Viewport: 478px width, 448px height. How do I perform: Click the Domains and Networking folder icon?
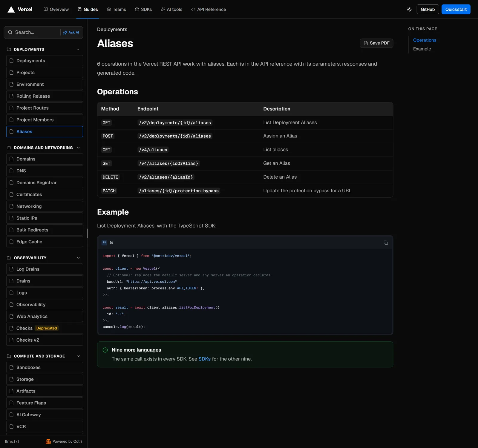point(9,148)
